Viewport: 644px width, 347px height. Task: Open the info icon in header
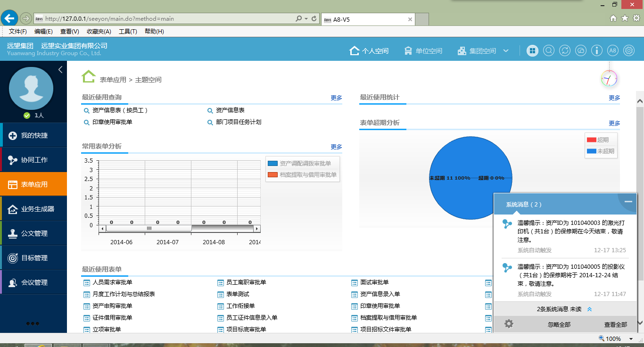597,51
